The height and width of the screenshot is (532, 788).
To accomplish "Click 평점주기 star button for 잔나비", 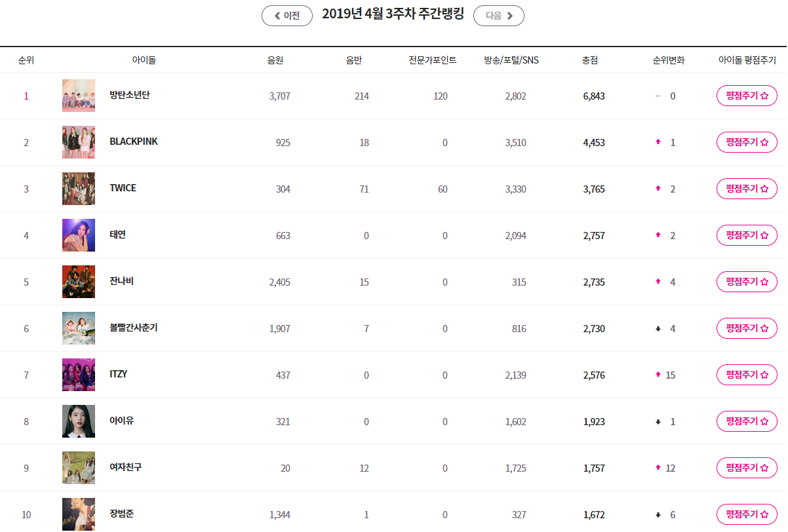I will pos(747,282).
